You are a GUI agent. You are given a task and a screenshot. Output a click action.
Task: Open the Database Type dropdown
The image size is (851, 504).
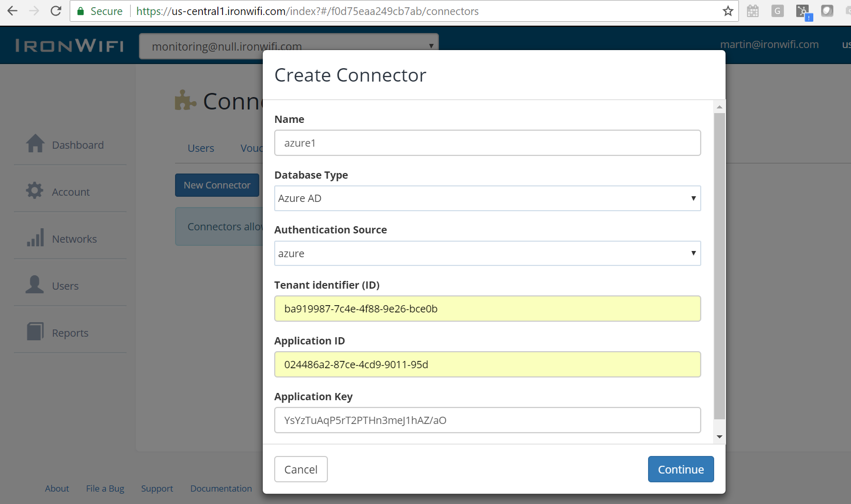(x=487, y=198)
